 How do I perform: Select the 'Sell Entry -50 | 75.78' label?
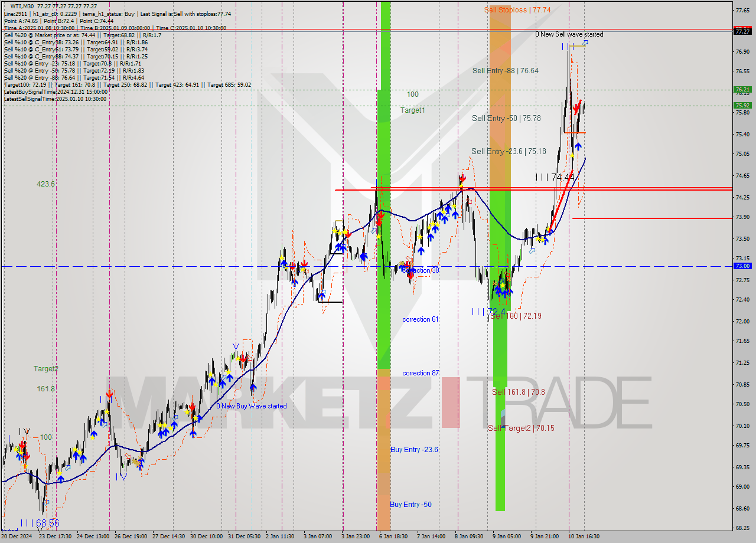click(506, 118)
